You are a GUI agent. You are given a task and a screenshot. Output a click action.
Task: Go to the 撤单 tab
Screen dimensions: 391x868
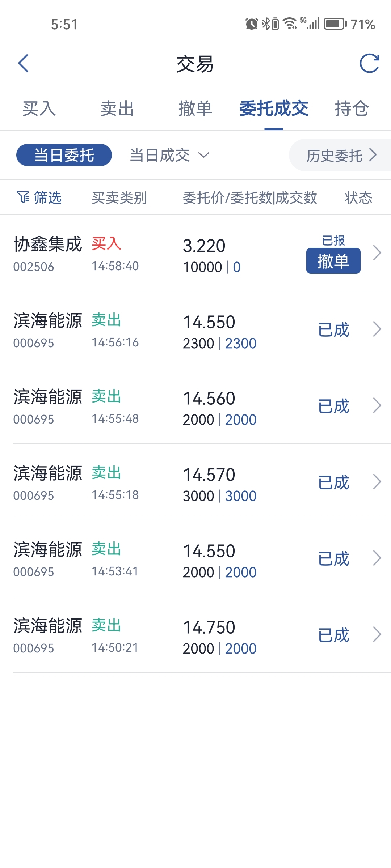[x=195, y=109]
